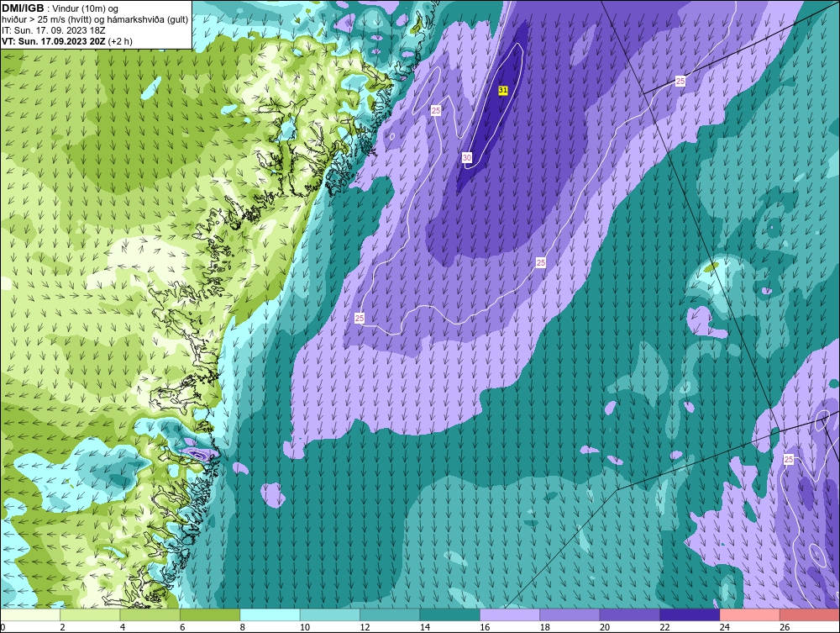The height and width of the screenshot is (633, 840).
Task: Click the legend scale value 24
Action: click(x=725, y=627)
